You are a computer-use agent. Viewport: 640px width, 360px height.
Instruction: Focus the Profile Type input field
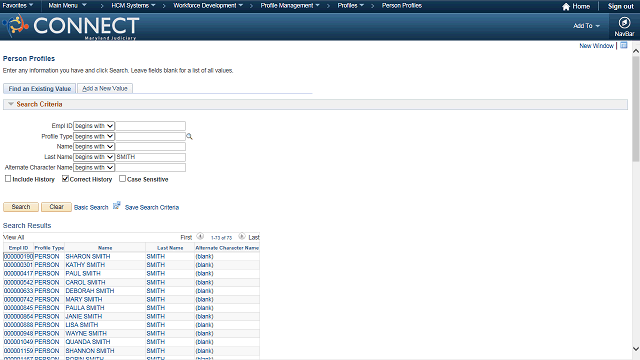coord(151,136)
